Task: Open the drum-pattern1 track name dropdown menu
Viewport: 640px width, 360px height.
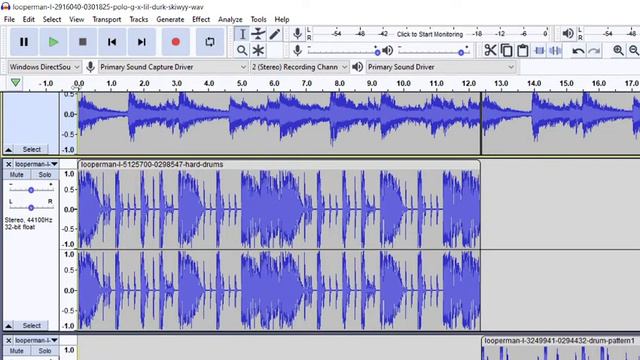Action: click(x=36, y=340)
